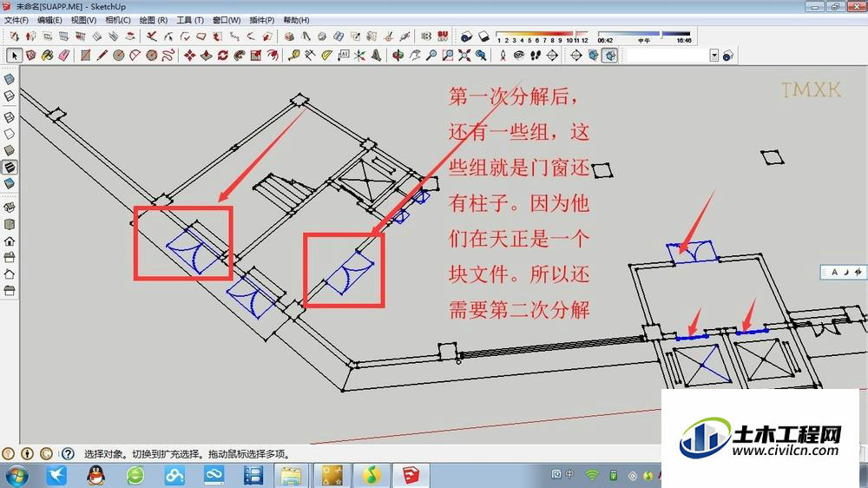Select the Scale tool

click(x=256, y=56)
